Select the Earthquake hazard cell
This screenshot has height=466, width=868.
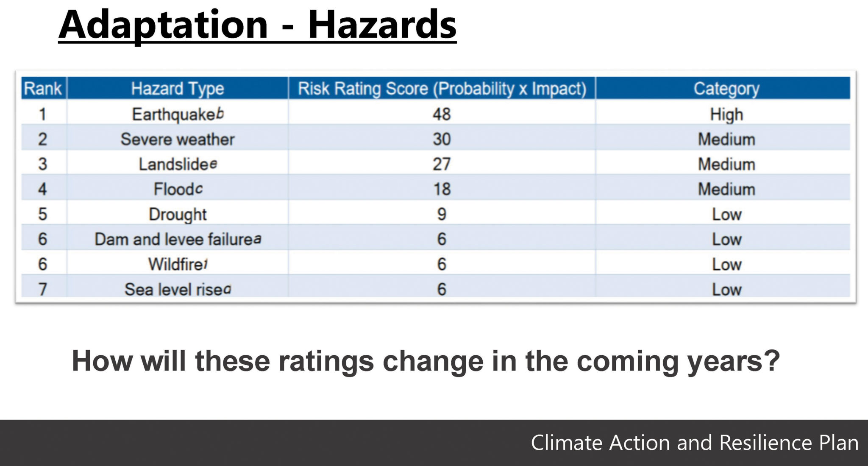(177, 114)
